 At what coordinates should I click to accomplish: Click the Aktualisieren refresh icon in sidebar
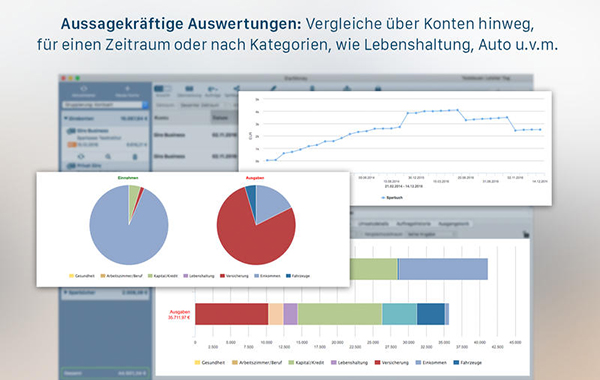pos(83,89)
